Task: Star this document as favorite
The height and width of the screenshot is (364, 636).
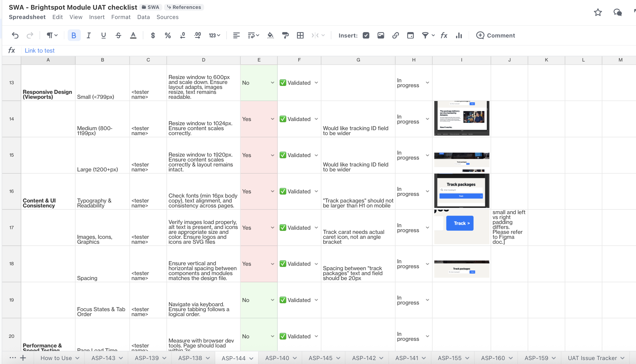Action: [597, 12]
